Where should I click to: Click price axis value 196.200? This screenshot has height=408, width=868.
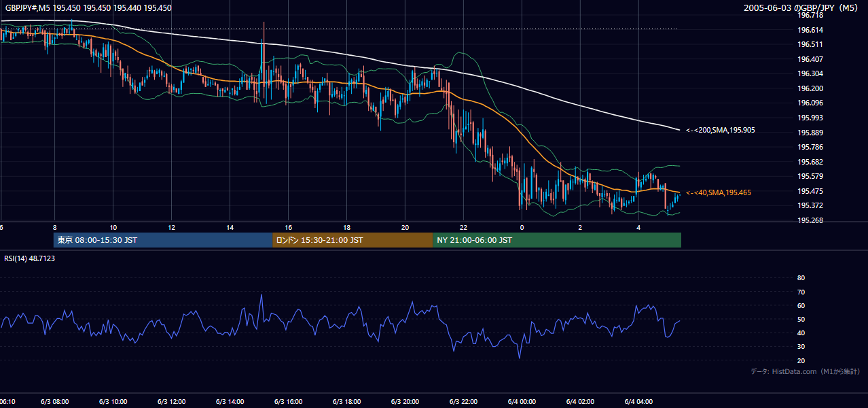(811, 88)
